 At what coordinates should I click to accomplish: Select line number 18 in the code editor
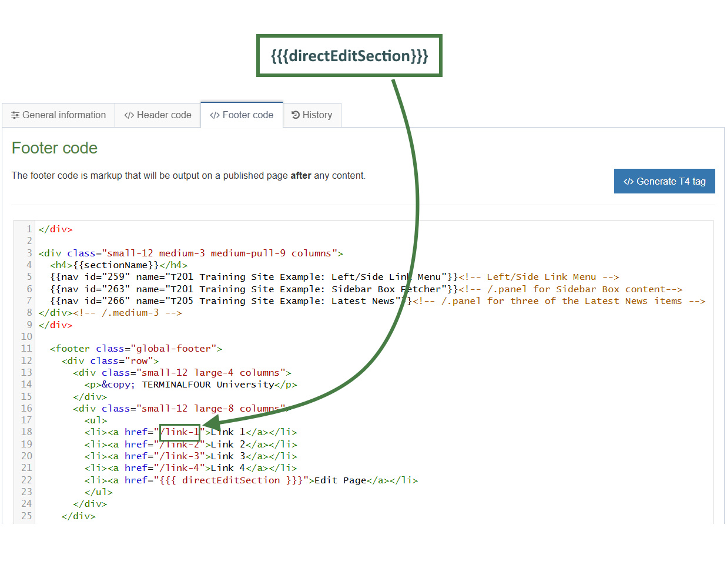click(x=26, y=432)
